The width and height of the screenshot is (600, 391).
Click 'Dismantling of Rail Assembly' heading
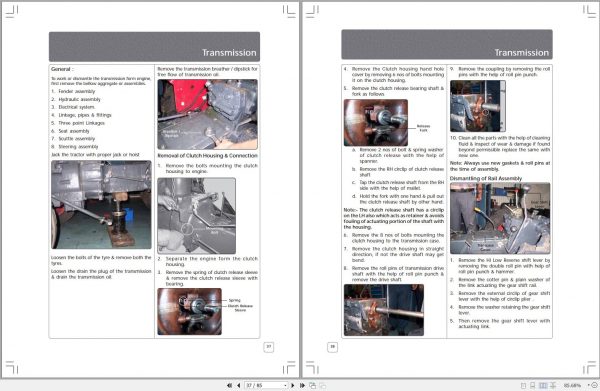(486, 178)
